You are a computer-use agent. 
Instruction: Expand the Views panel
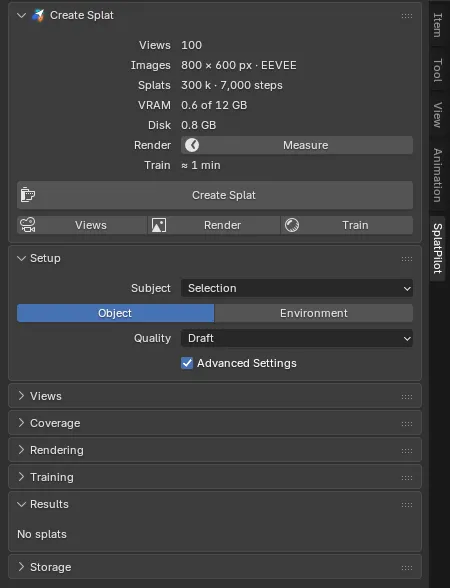21,396
